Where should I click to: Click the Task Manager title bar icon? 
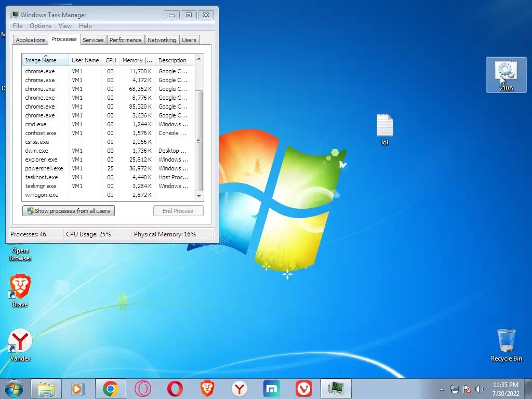click(x=14, y=15)
